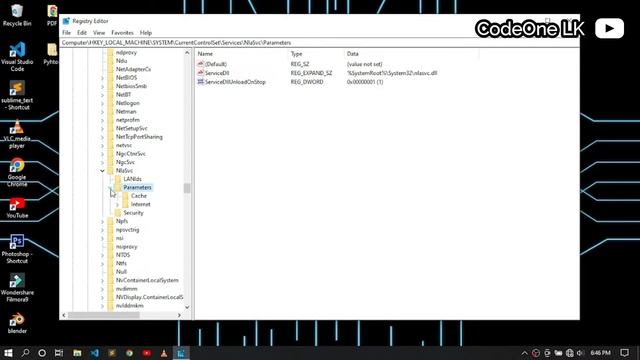
Task: Select the Parameters key folder icon
Action: 118,187
